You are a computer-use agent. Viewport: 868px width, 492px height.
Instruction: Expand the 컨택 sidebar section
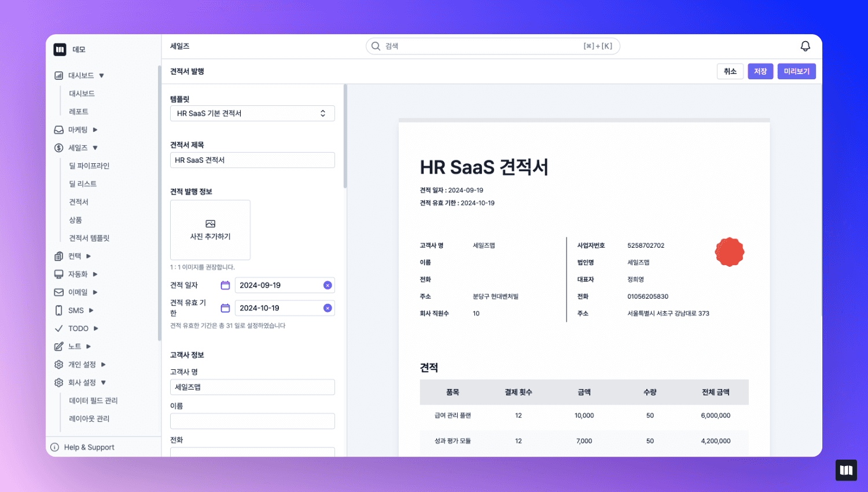click(x=89, y=256)
